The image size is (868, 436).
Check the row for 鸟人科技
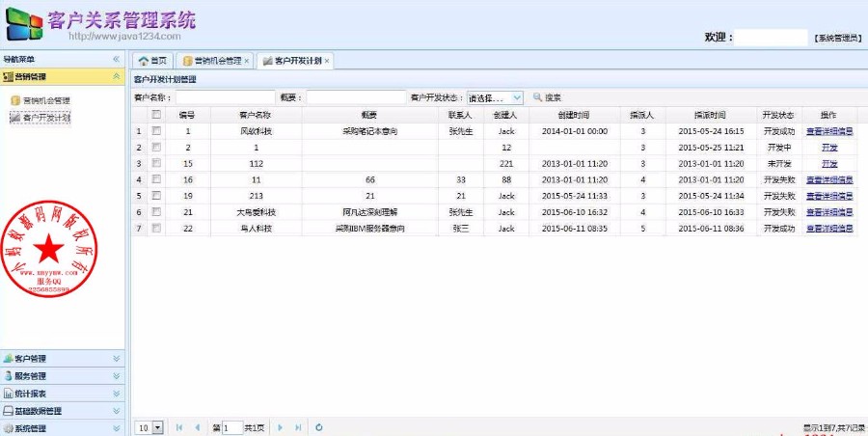[156, 228]
